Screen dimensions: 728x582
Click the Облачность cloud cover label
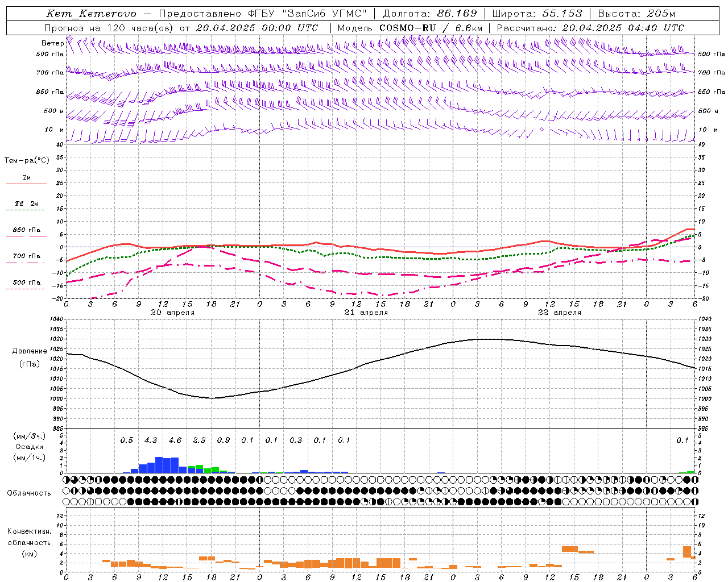pyautogui.click(x=29, y=493)
